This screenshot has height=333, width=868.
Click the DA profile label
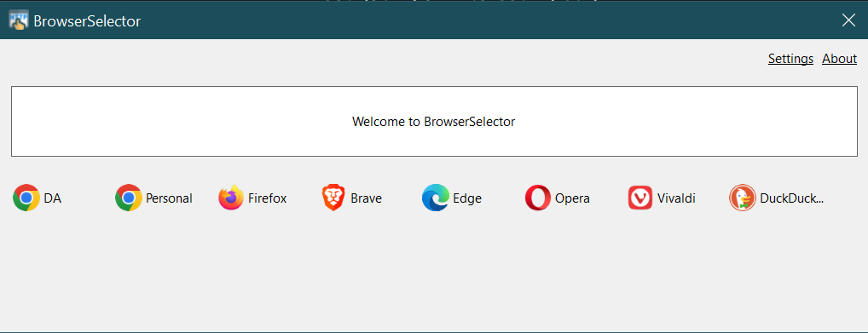click(x=53, y=198)
